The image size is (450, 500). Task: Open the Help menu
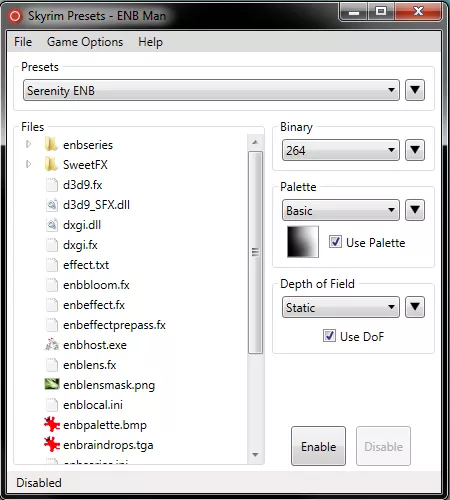click(150, 42)
